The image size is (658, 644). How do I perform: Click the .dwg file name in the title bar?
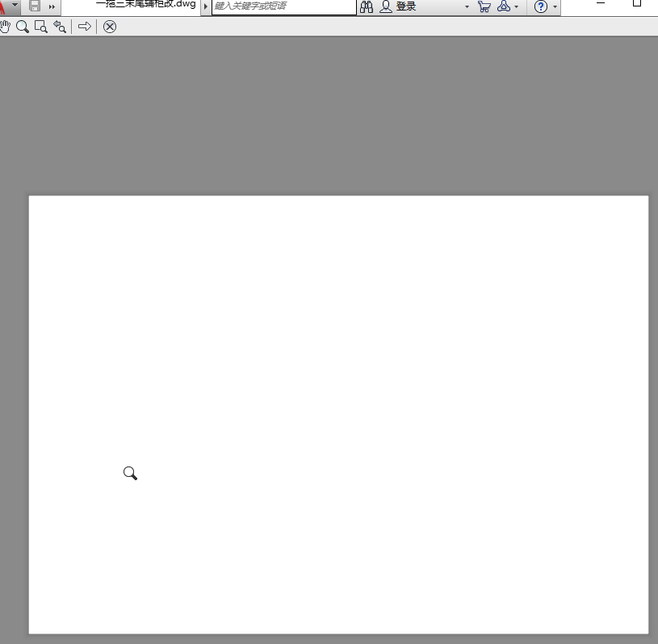(146, 4)
